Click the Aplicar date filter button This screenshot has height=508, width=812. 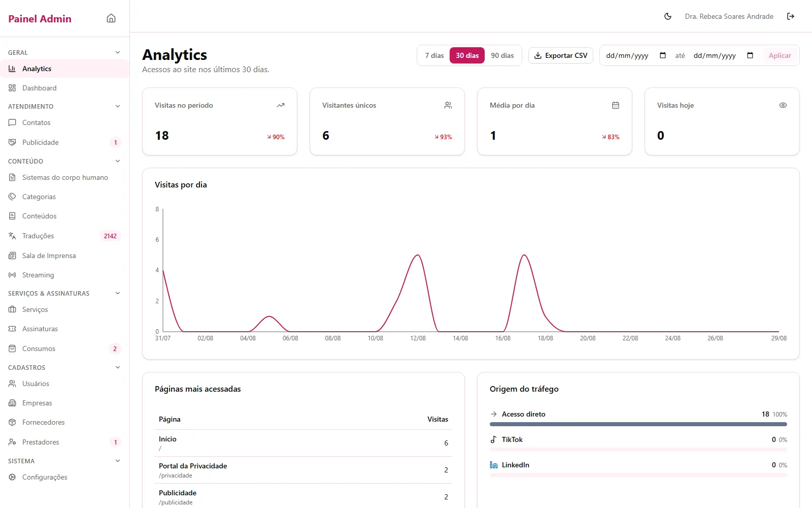780,55
